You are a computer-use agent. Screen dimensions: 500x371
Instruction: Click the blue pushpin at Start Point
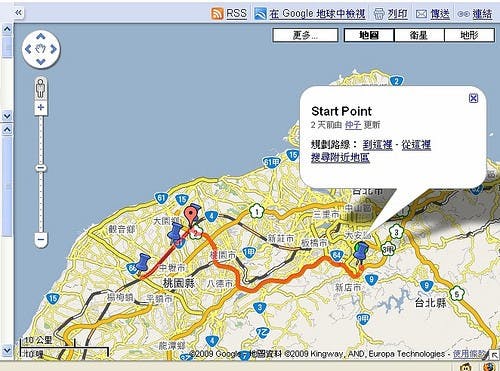361,253
